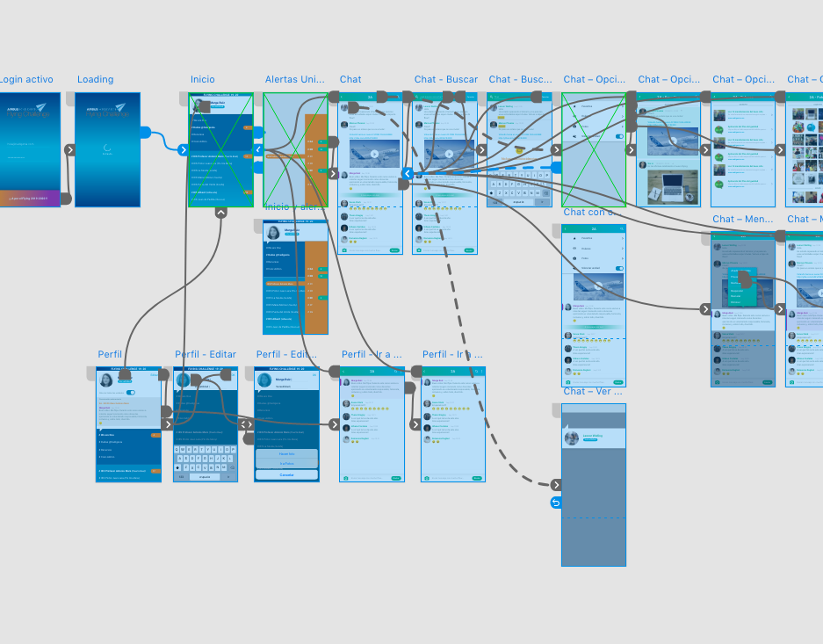Image resolution: width=823 pixels, height=644 pixels.
Task: Click the home tab icon on Perfil artboard
Action: 91,373
